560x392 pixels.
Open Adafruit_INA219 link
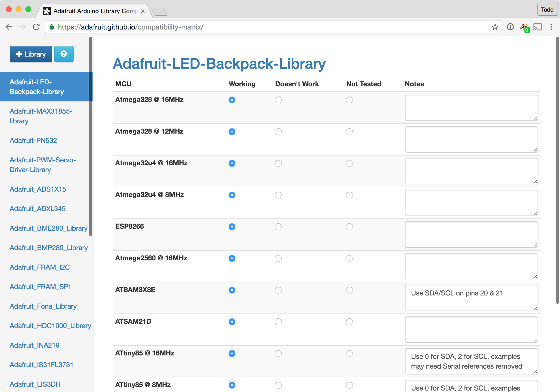[35, 345]
